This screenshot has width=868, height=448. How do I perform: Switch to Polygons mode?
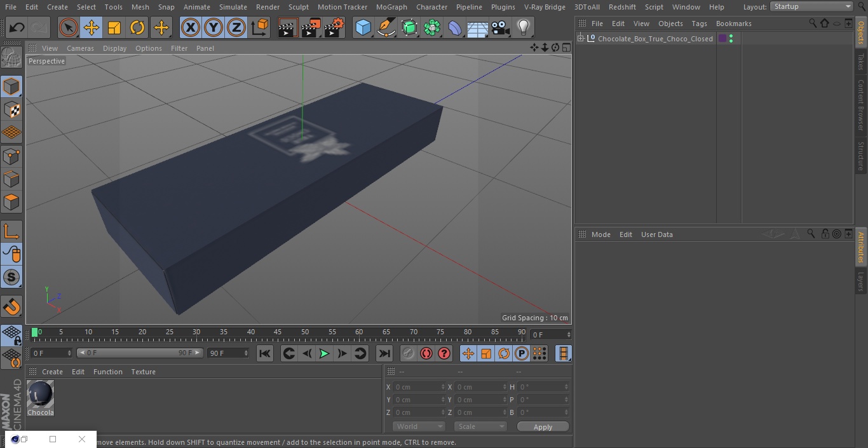coord(11,202)
